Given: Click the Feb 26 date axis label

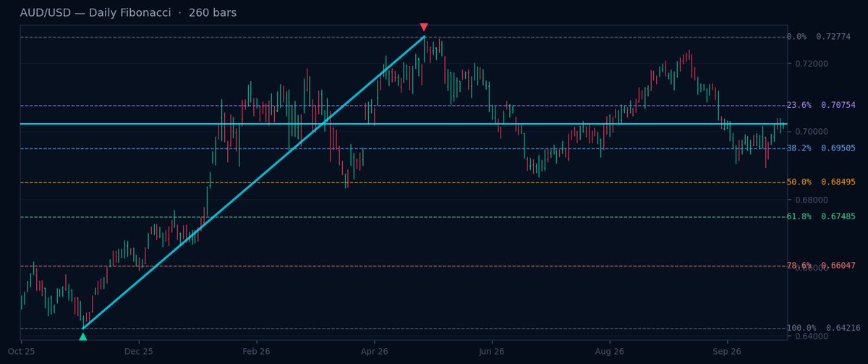Looking at the screenshot, I should click(256, 352).
